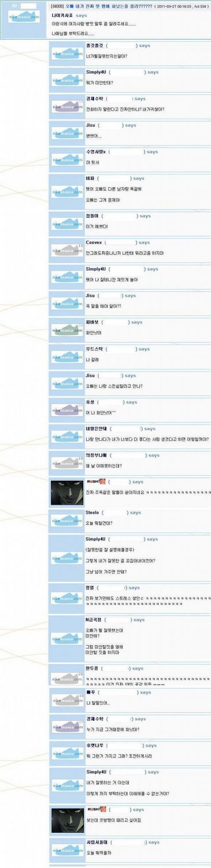Click the shoe avatar beside 우드스탁's comment

coord(67,357)
